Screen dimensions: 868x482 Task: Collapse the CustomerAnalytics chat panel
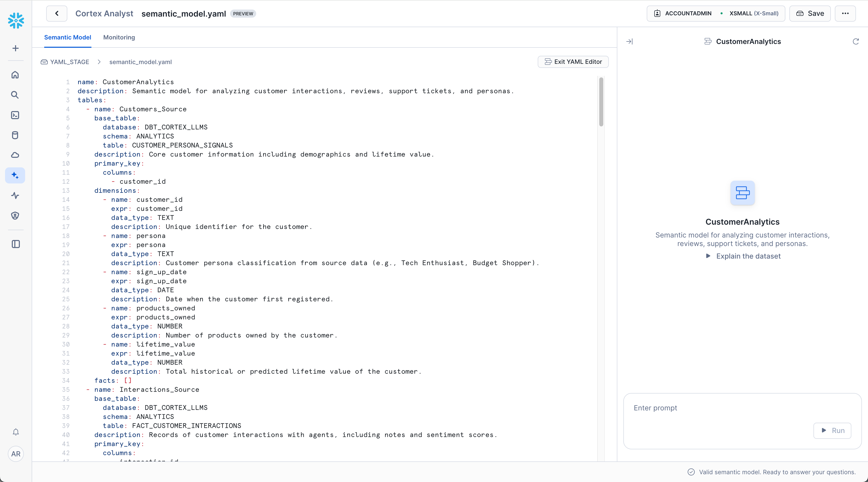click(629, 41)
